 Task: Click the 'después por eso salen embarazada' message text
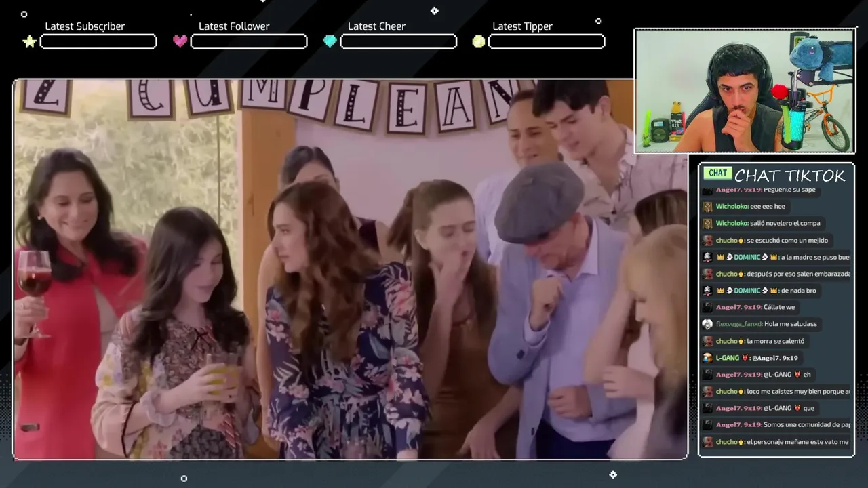[x=799, y=274]
